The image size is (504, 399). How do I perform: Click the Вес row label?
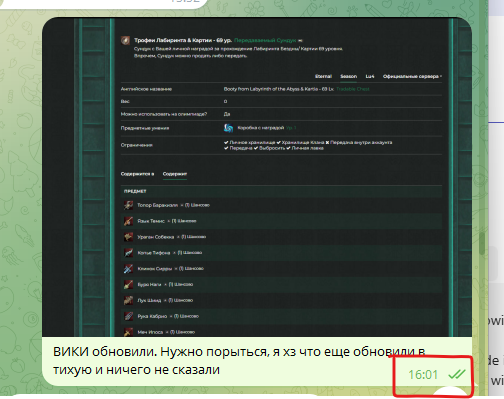pyautogui.click(x=125, y=101)
